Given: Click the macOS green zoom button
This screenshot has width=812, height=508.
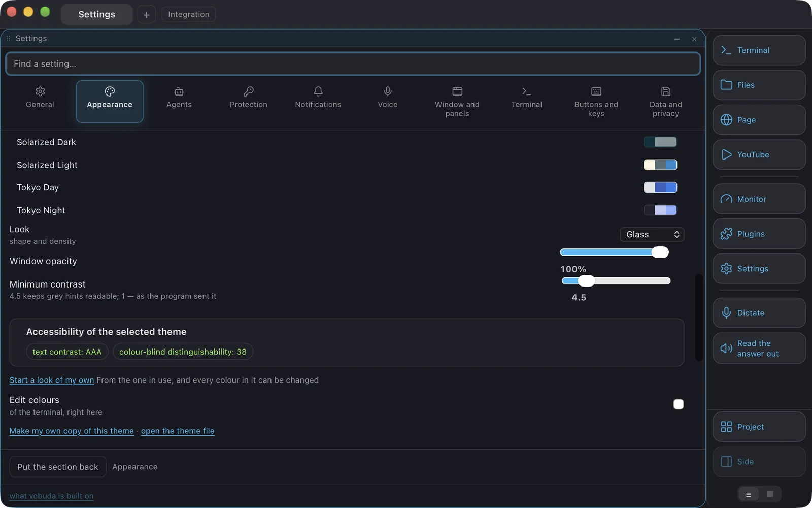Looking at the screenshot, I should coord(45,12).
